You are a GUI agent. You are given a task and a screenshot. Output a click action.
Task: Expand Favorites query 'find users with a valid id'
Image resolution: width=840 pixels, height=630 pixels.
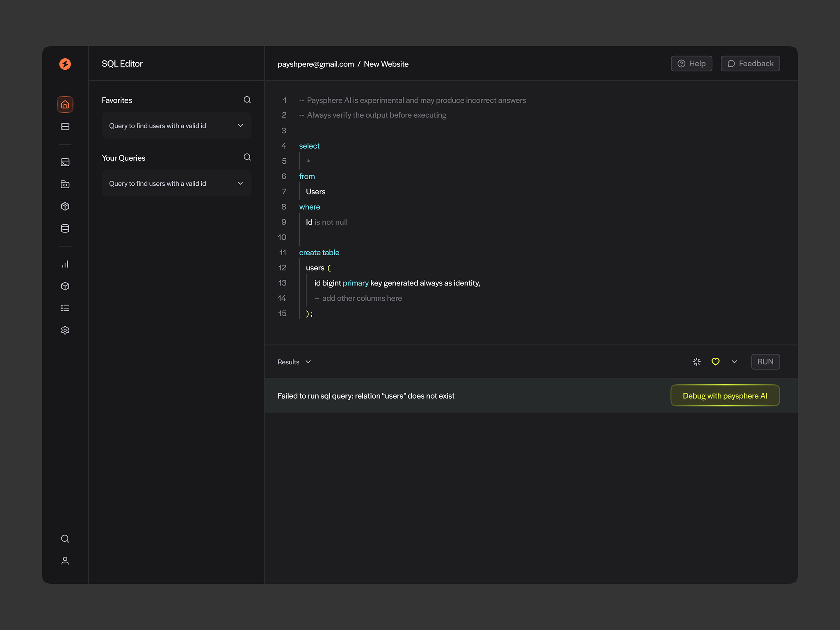click(176, 126)
